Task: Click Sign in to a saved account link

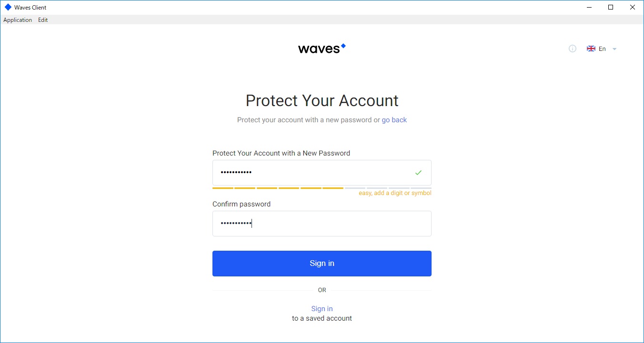Action: coord(322,309)
